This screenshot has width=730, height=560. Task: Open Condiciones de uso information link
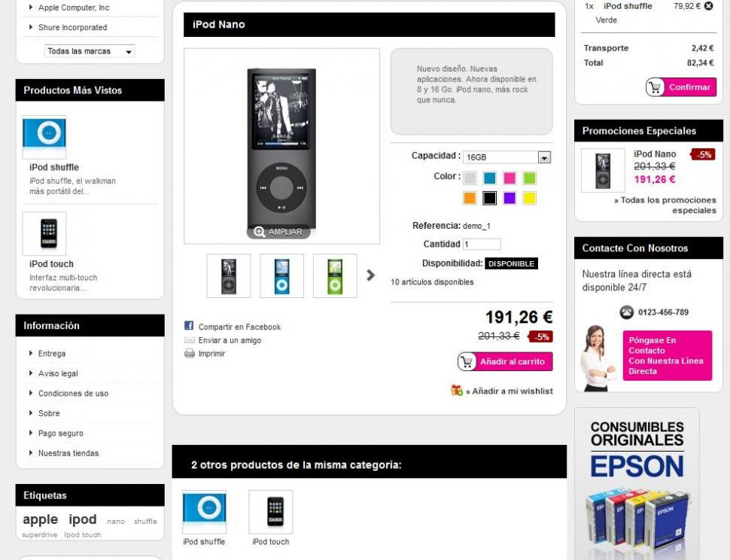73,394
